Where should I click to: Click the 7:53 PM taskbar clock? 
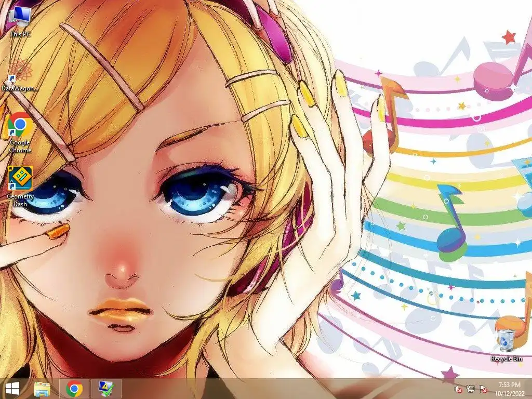pyautogui.click(x=509, y=385)
